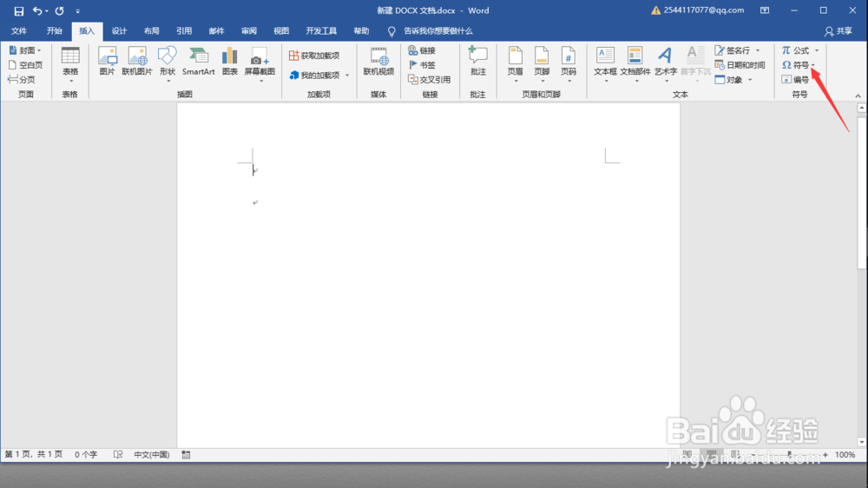Screen dimensions: 868x488
Task: Open the Help (帮助) tab
Action: point(361,31)
